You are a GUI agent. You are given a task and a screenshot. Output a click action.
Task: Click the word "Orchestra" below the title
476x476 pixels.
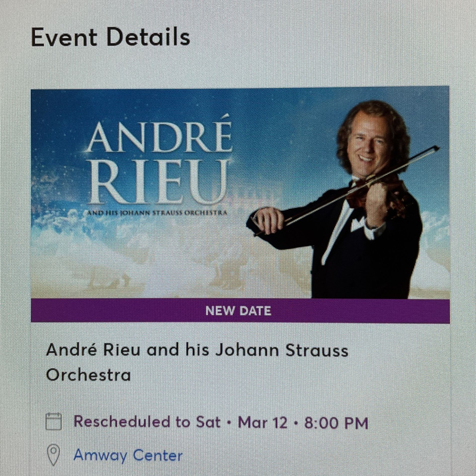click(x=88, y=375)
